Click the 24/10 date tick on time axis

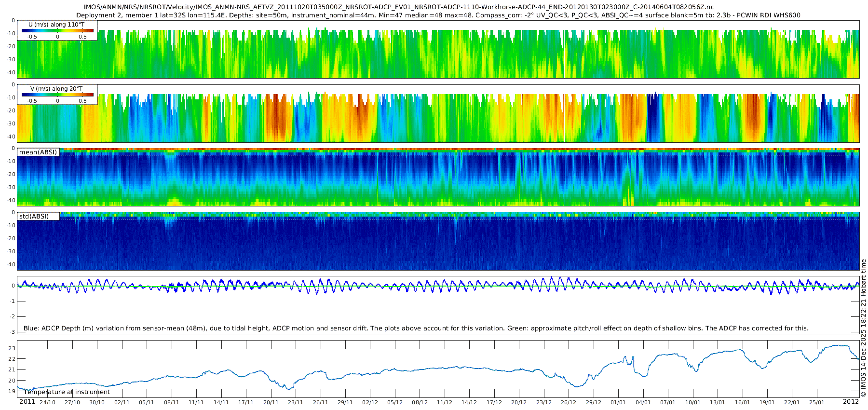coord(47,402)
